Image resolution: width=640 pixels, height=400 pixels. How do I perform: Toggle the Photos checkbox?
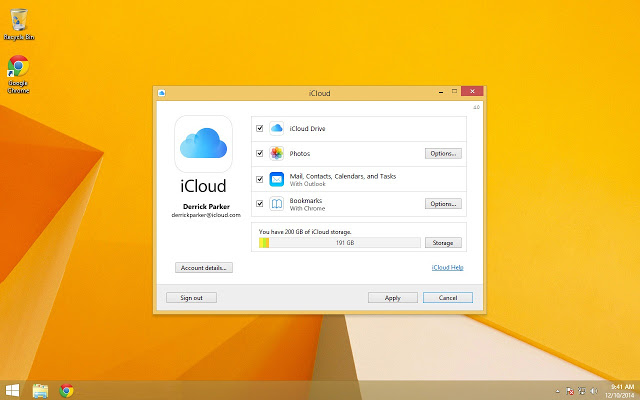point(260,153)
